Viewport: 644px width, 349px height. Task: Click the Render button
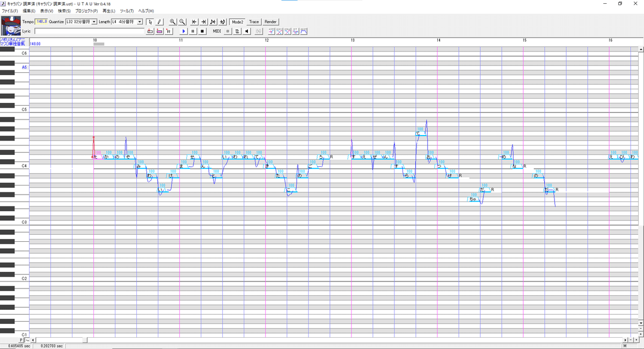[x=271, y=22]
